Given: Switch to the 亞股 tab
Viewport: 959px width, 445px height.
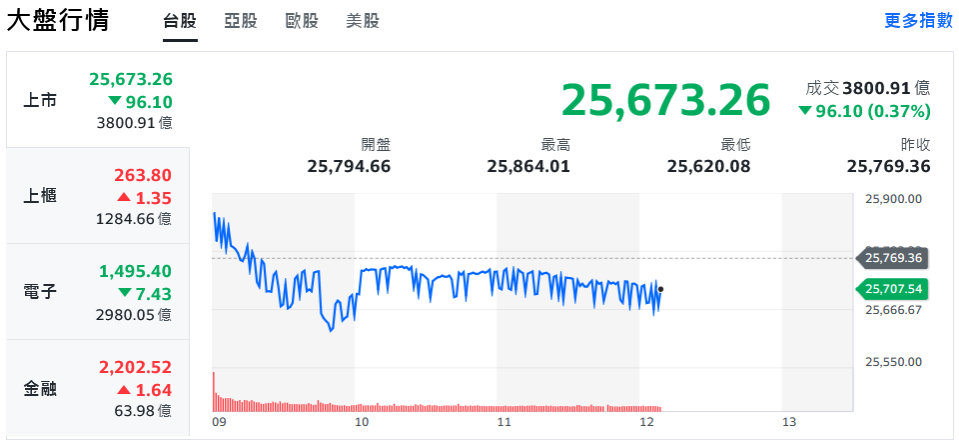Looking at the screenshot, I should (x=241, y=21).
